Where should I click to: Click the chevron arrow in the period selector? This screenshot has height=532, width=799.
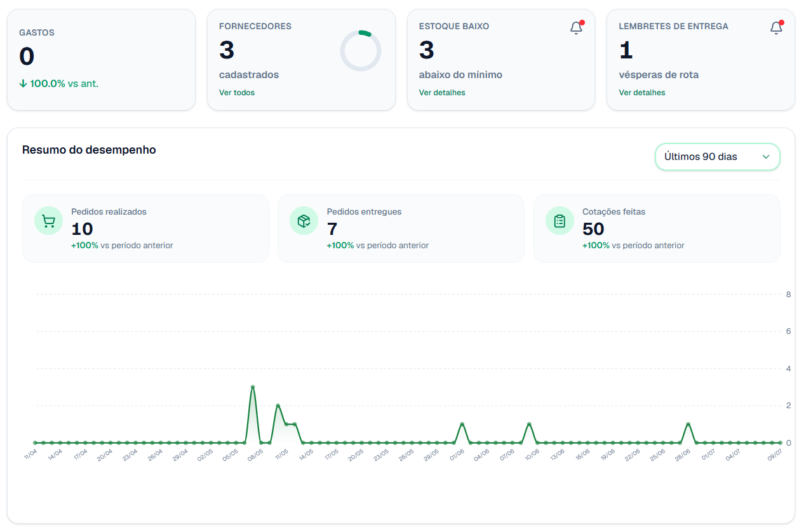[766, 157]
